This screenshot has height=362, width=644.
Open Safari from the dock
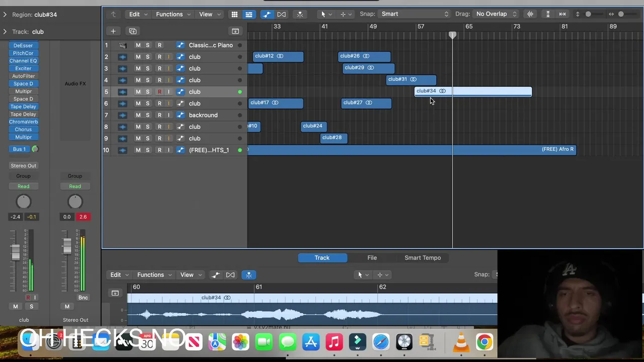[x=381, y=342]
